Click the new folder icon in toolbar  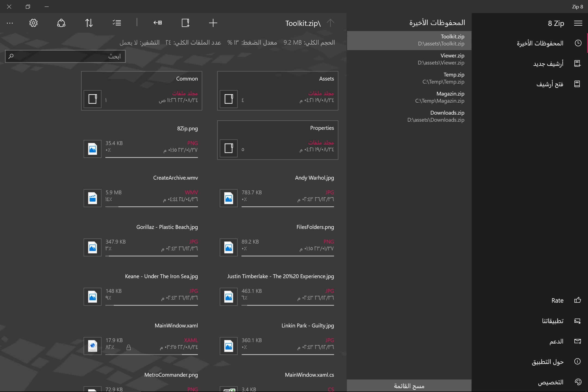coord(185,23)
